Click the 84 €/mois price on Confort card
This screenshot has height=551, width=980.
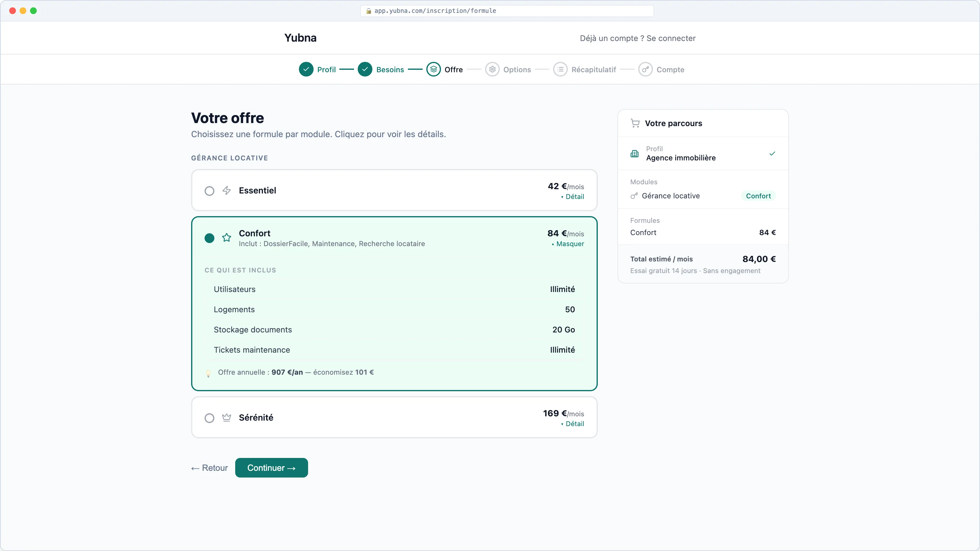point(566,234)
